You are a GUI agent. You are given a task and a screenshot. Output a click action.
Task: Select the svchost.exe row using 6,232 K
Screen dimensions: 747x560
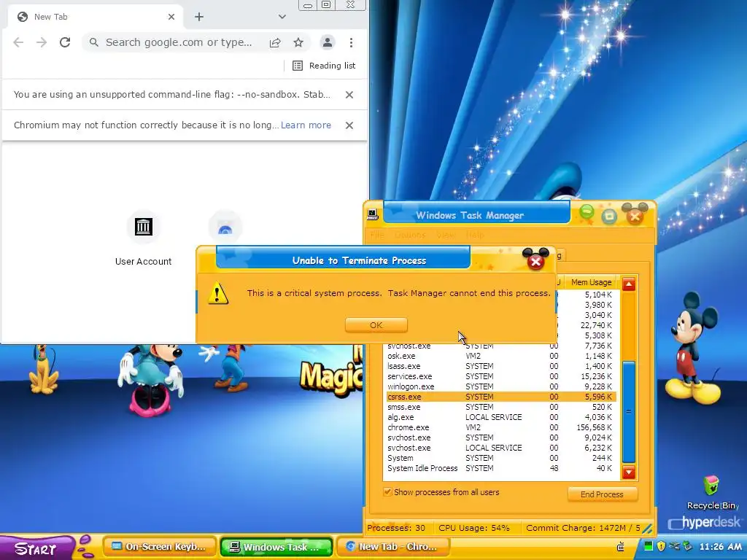coord(500,448)
